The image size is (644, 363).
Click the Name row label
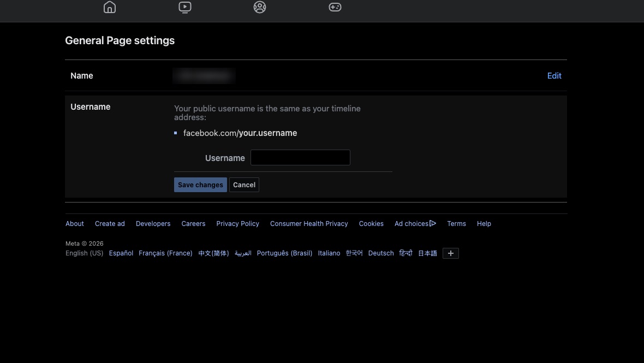point(82,75)
